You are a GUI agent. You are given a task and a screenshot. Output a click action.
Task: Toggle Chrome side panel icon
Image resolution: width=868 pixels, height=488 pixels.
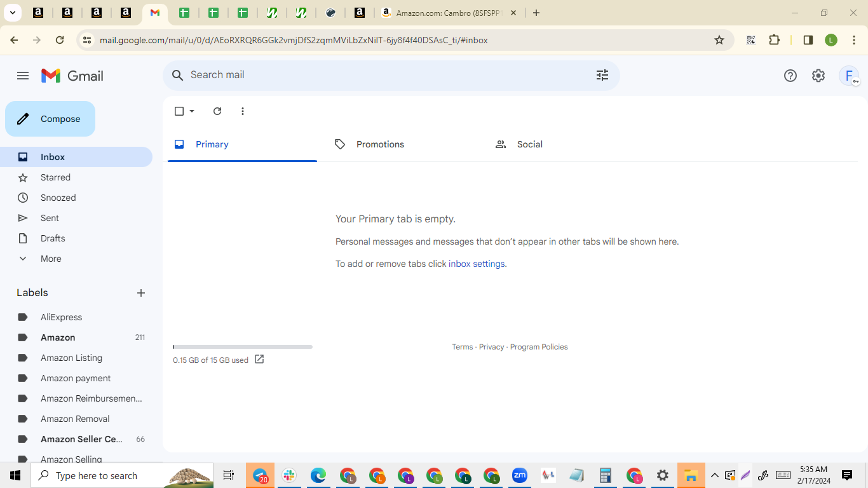click(808, 40)
